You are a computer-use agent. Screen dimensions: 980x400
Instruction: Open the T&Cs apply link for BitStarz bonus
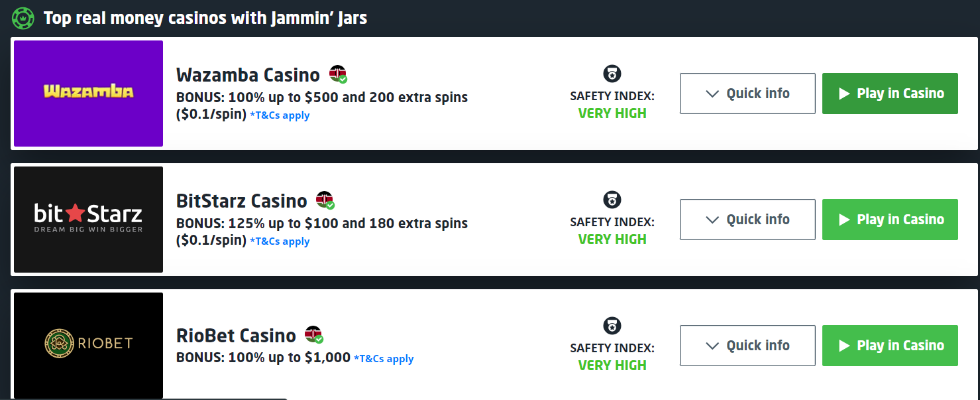coord(280,241)
